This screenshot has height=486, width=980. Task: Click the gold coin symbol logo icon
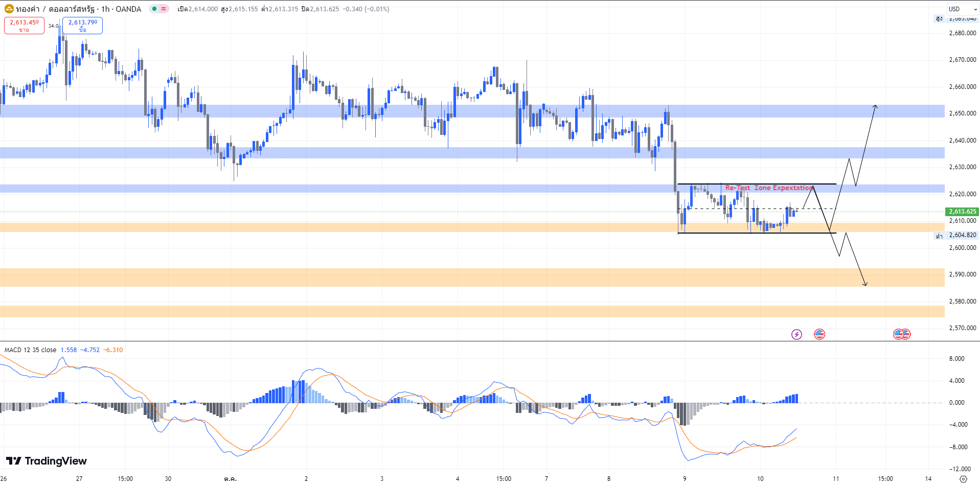9,9
